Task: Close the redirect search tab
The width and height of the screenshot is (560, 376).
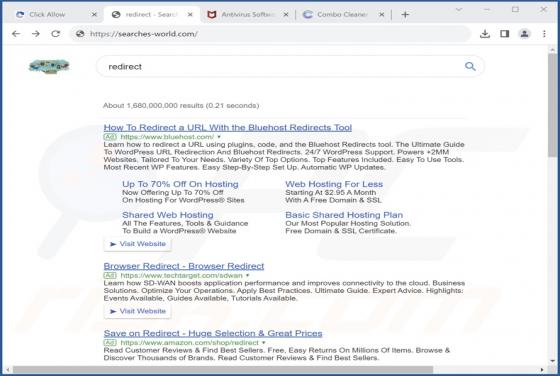Action: (190, 15)
